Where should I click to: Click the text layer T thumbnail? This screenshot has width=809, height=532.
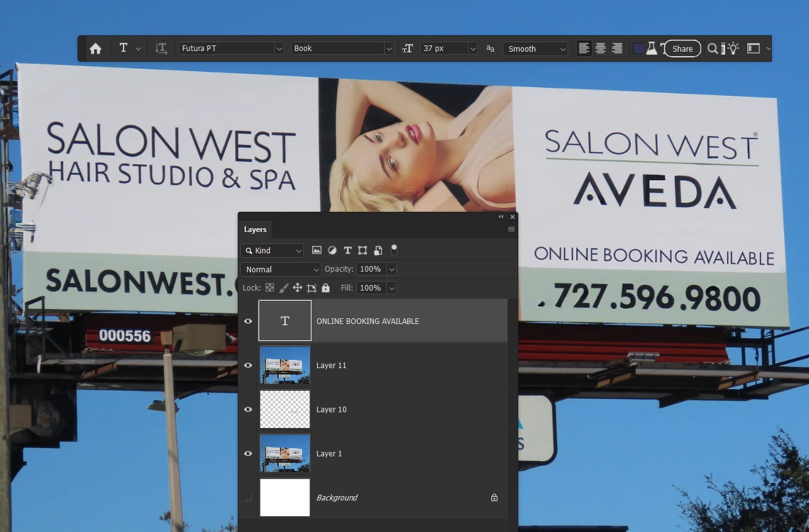click(285, 321)
